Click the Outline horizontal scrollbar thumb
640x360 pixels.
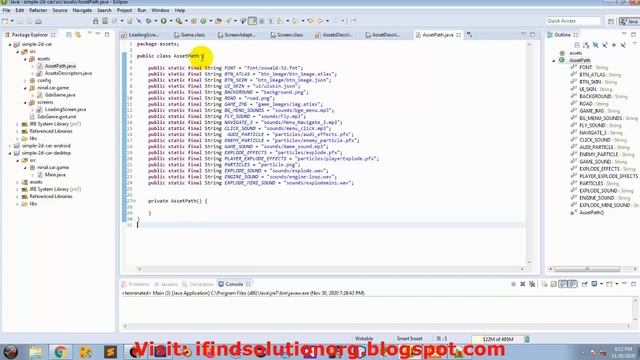587,269
